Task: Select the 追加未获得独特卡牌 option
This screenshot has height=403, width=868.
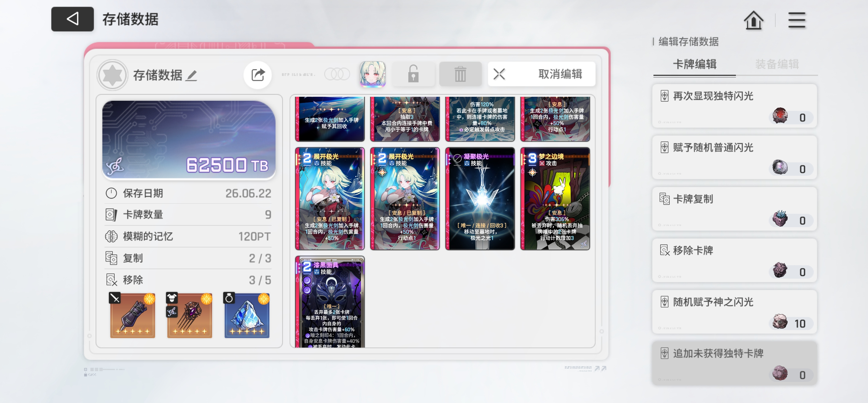Action: click(x=735, y=363)
